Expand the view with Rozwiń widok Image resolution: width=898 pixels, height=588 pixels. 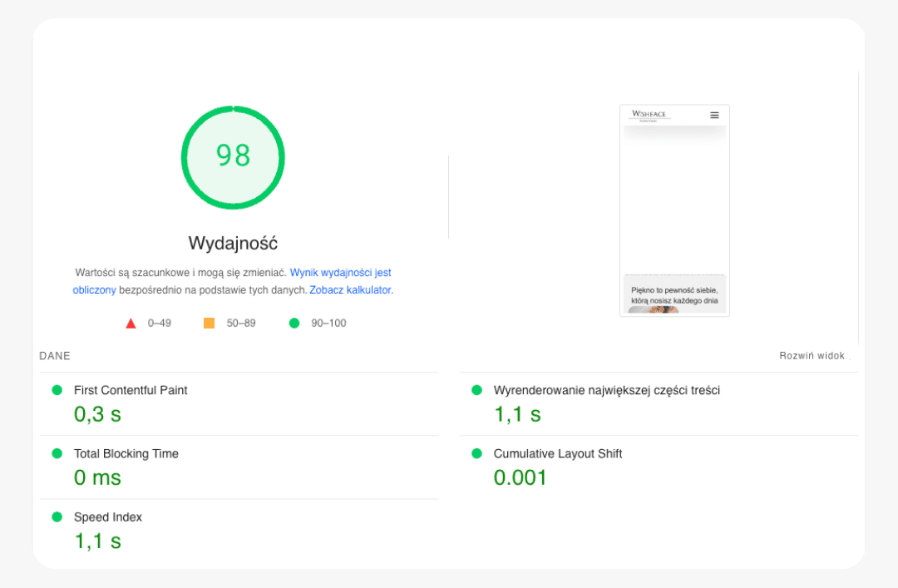[812, 356]
